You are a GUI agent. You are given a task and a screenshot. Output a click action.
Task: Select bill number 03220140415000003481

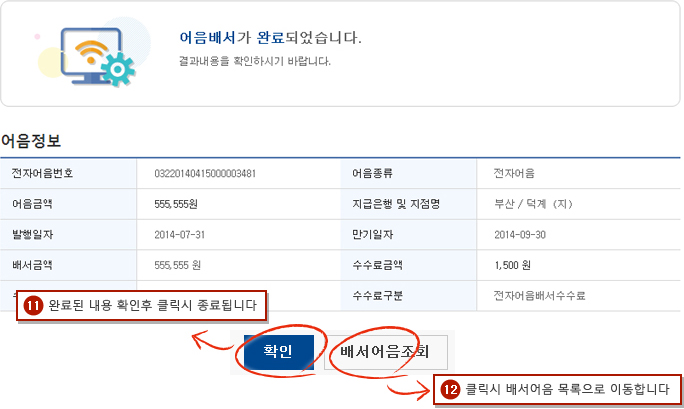tap(205, 174)
